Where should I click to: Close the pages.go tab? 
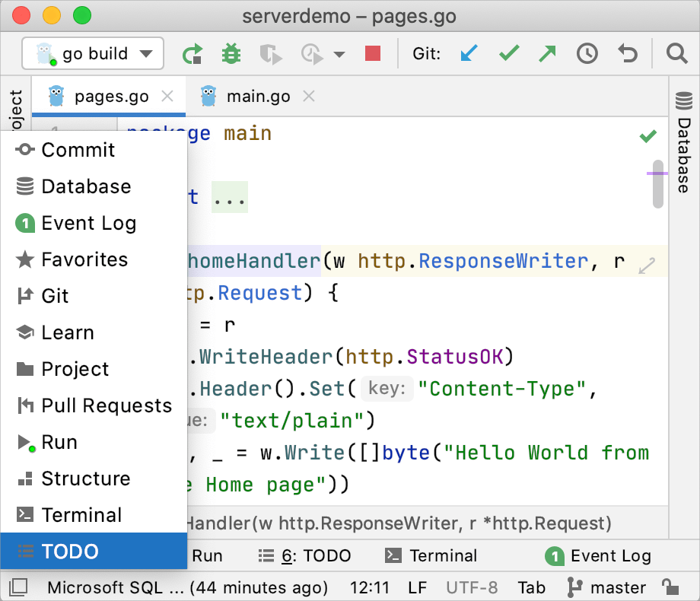[168, 97]
